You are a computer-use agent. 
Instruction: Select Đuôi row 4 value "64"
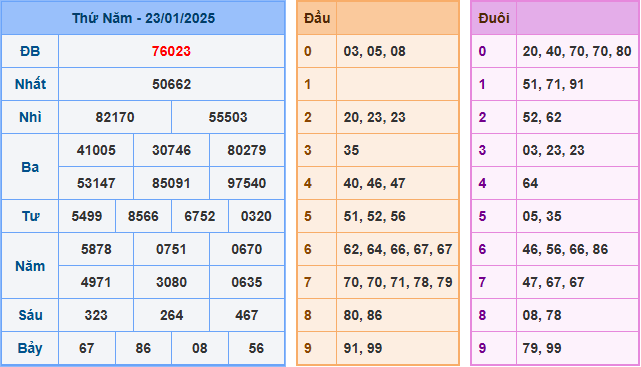point(530,184)
